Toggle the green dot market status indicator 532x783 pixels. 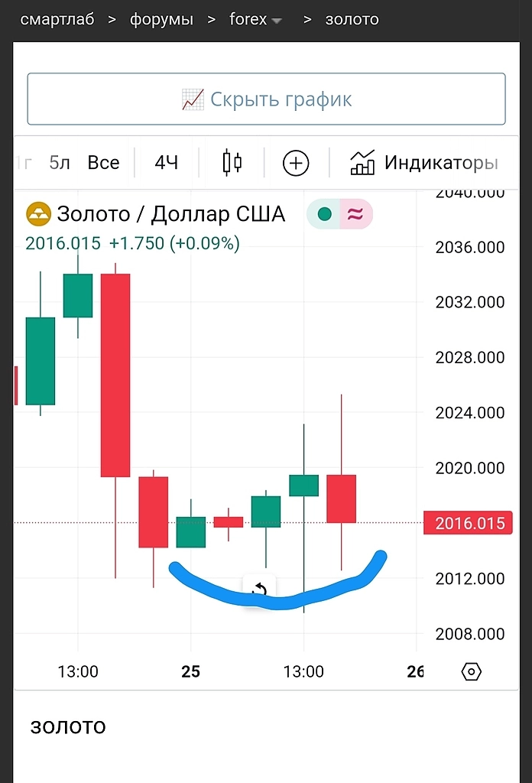[x=324, y=214]
